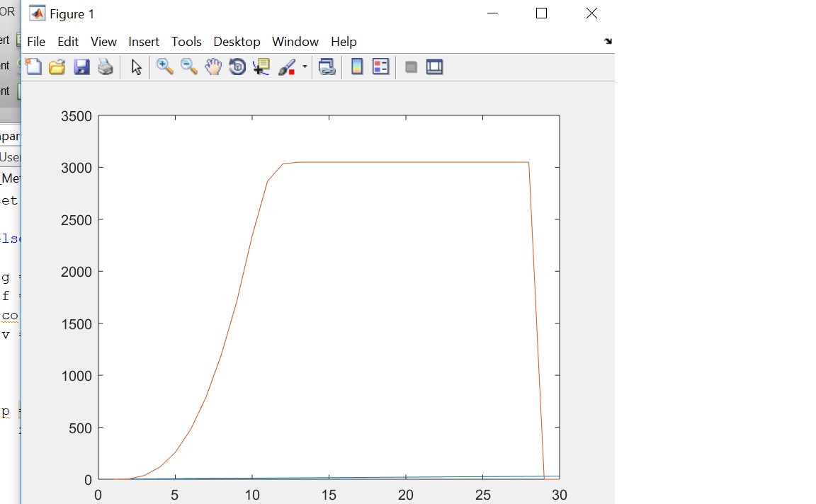Toggle the Link Plot tool
The image size is (816, 504).
point(327,67)
